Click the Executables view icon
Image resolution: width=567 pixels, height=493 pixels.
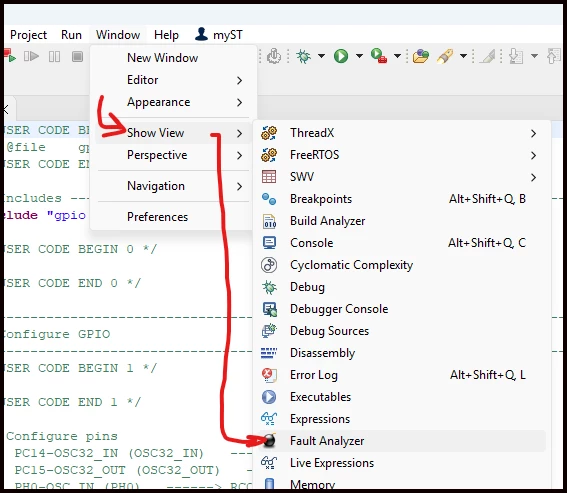269,397
